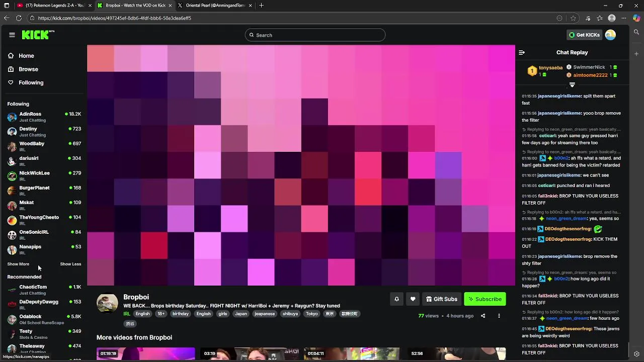The height and width of the screenshot is (362, 644).
Task: Click the browser back arrow
Action: click(x=7, y=18)
